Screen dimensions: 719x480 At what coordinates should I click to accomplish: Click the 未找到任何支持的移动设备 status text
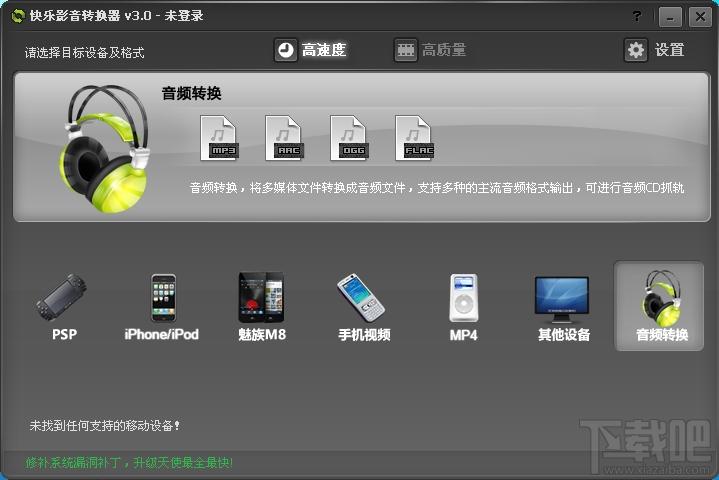pos(105,425)
